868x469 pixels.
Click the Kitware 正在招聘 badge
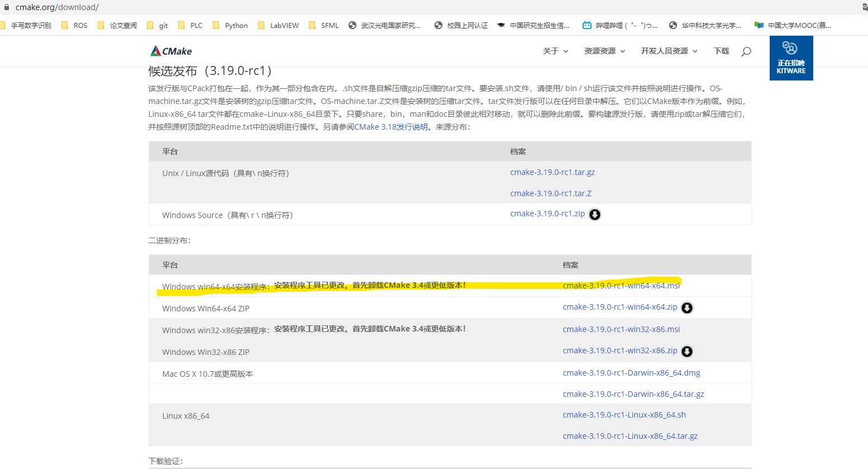(x=791, y=58)
